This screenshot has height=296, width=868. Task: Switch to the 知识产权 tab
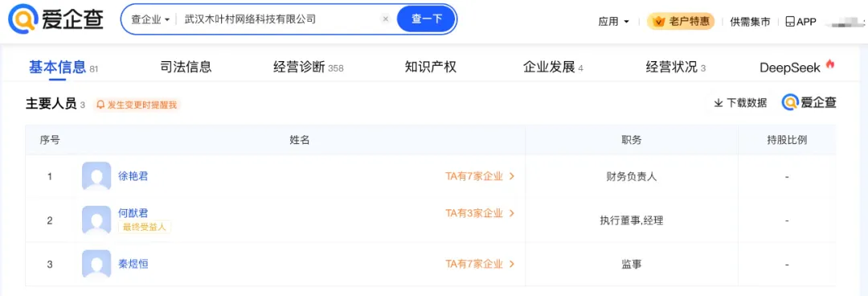tap(431, 68)
